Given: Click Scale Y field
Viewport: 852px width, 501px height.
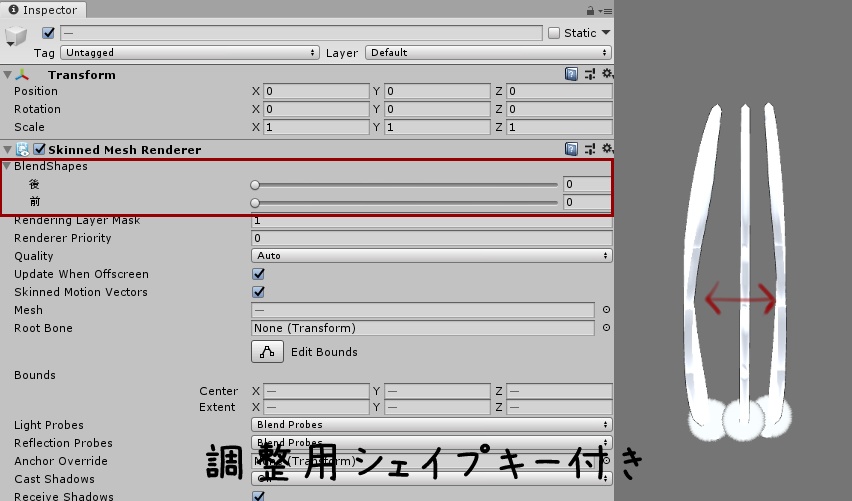Looking at the screenshot, I should click(x=437, y=127).
